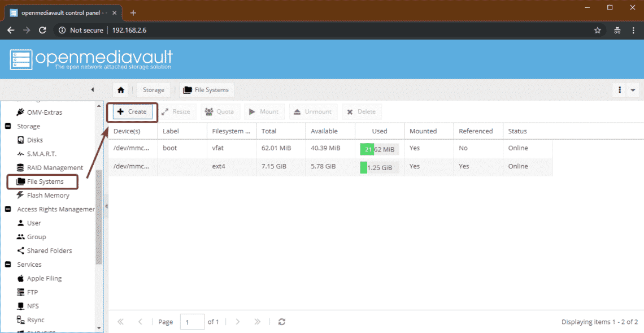Close the openmediavault control panel tab
The width and height of the screenshot is (644, 333).
click(114, 13)
